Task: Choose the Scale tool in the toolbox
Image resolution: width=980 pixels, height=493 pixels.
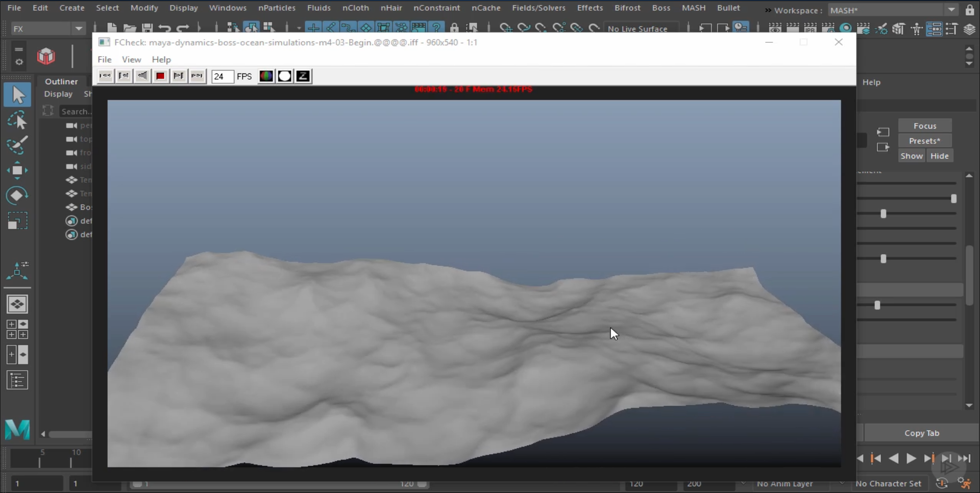Action: (17, 220)
